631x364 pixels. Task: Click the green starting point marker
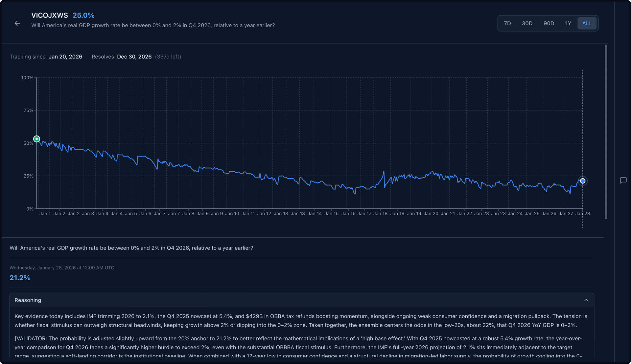click(x=37, y=139)
